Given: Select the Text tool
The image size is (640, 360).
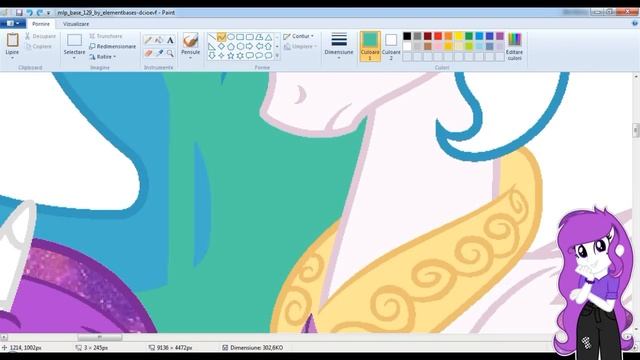Looking at the screenshot, I should point(170,40).
